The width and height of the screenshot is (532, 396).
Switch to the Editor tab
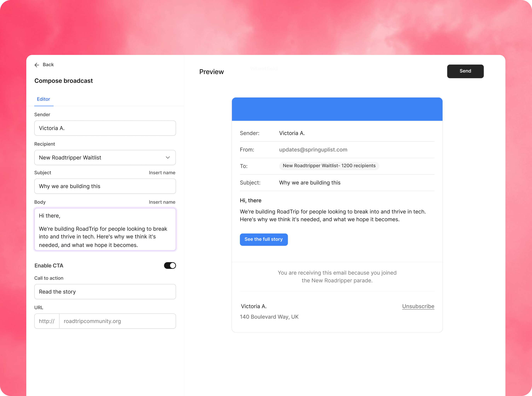pos(43,99)
